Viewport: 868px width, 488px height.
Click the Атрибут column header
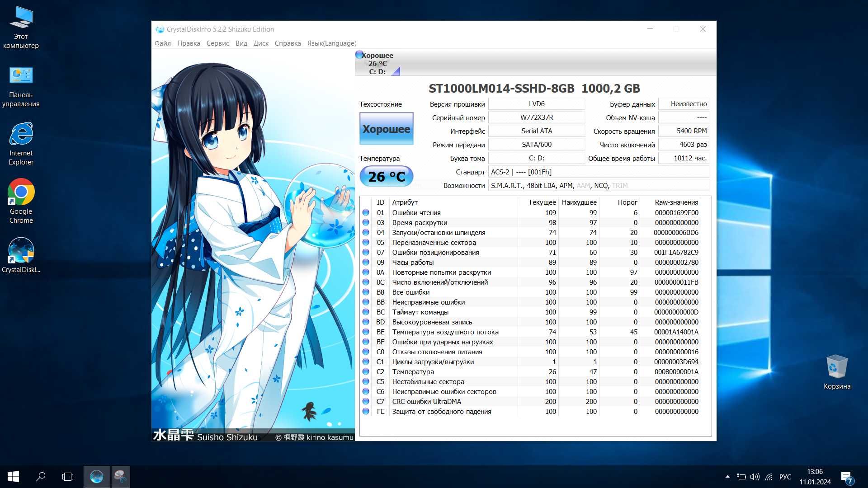pos(453,202)
